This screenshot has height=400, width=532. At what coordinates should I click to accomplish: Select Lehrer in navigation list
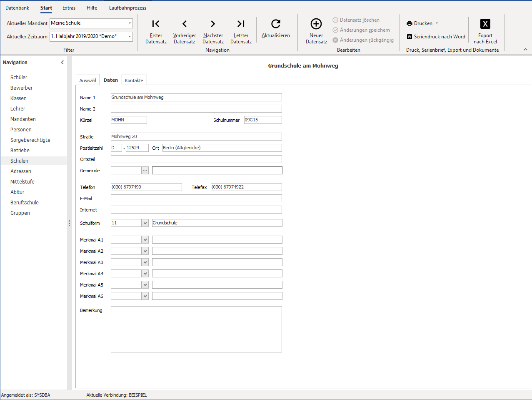(x=18, y=109)
